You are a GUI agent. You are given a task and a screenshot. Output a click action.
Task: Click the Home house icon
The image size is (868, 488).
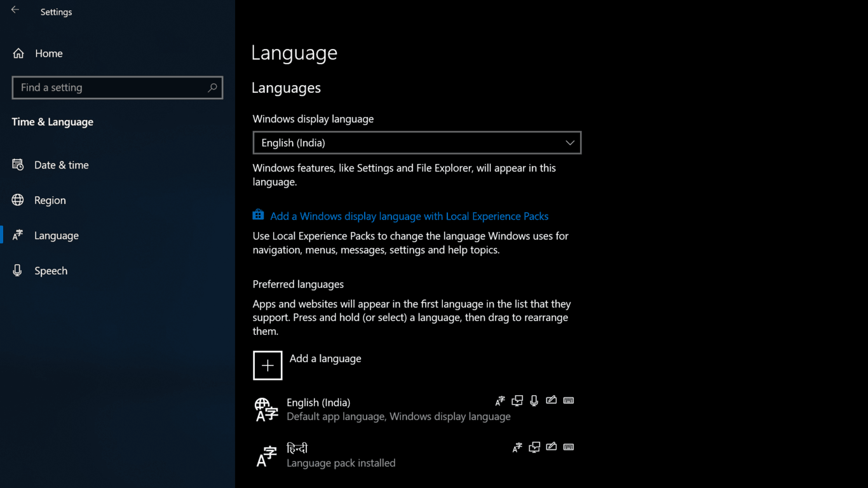18,53
